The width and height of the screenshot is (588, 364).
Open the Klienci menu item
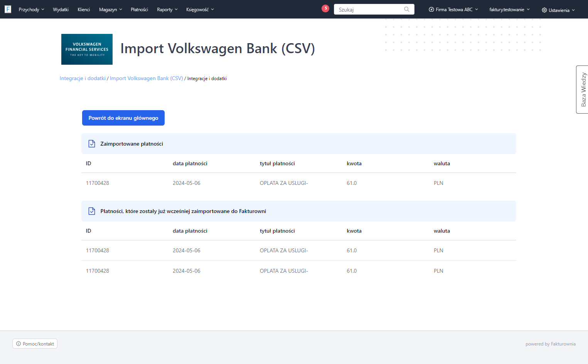tap(84, 10)
